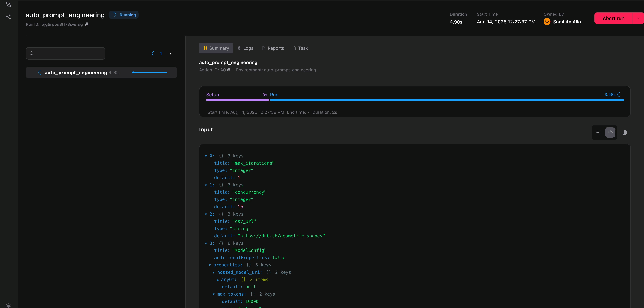
Task: Expand the anyOf array node
Action: (218, 280)
